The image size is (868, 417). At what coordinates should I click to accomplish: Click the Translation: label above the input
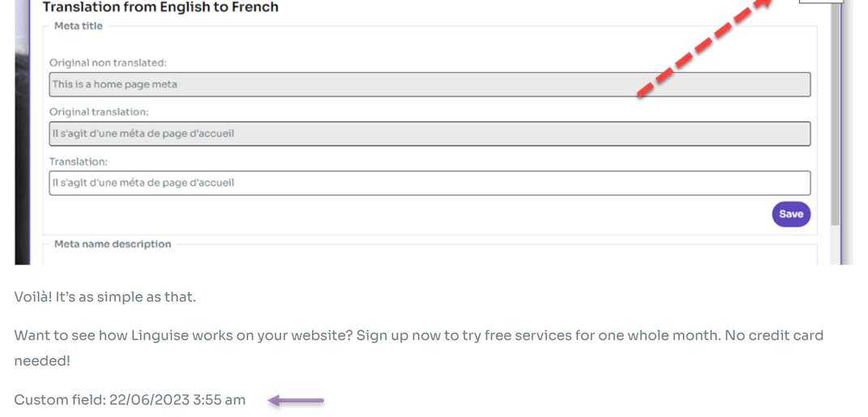78,162
